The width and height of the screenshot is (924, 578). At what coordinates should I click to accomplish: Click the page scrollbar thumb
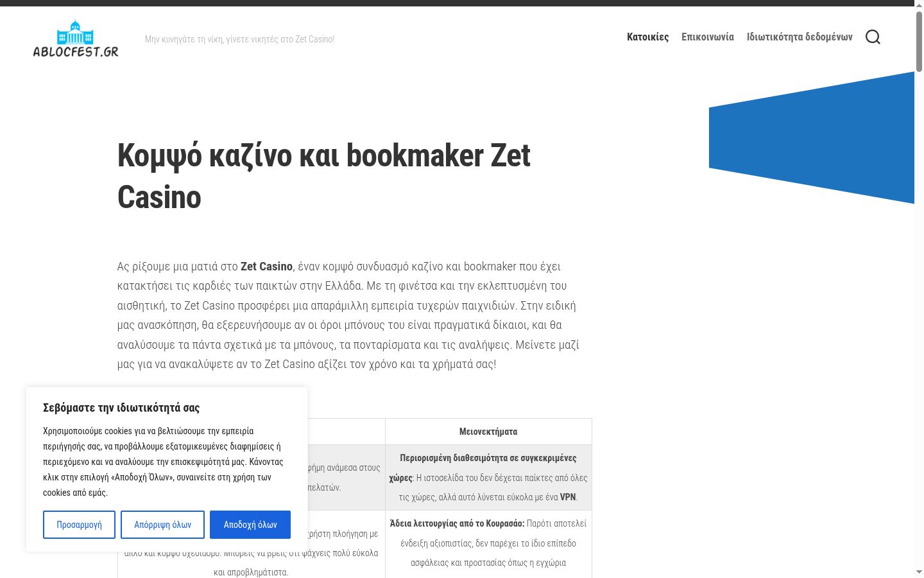919,40
